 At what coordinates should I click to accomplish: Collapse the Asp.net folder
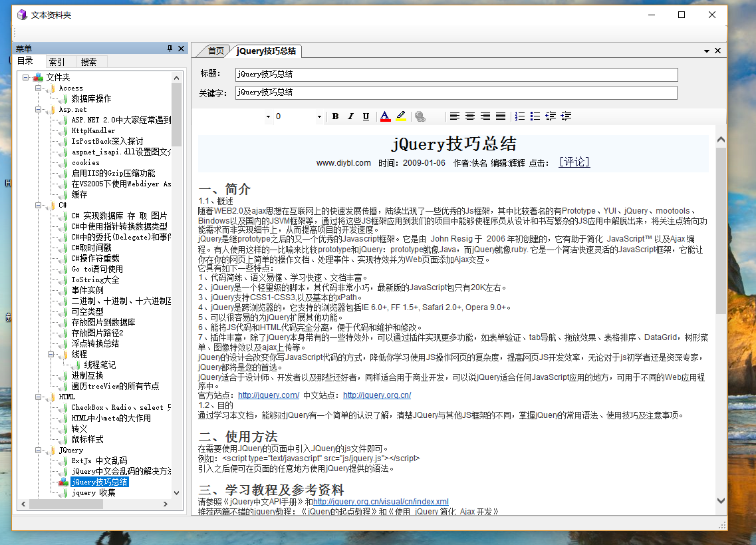point(38,110)
